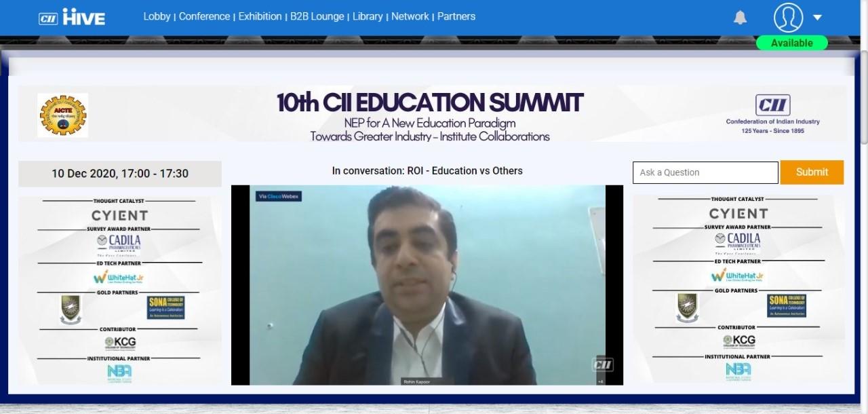Screen dimensions: 868x414
Task: Click the Confederation of Indian Industry logo
Action: pyautogui.click(x=773, y=113)
